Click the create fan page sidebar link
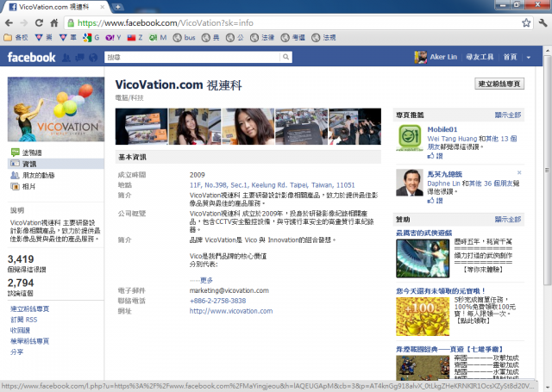Viewport: 552px width, 392px height. click(30, 308)
